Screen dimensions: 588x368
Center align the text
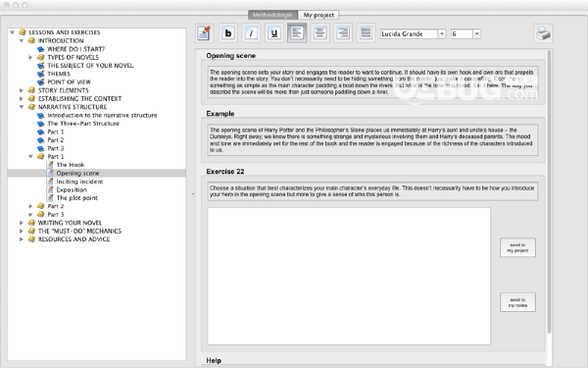(319, 33)
